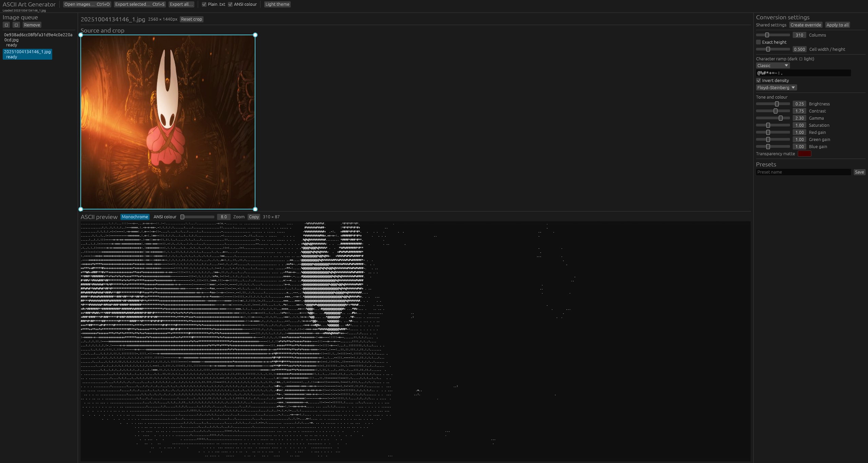Adjust the Brightness slider
Screen dimensions: 868x463
click(x=773, y=104)
